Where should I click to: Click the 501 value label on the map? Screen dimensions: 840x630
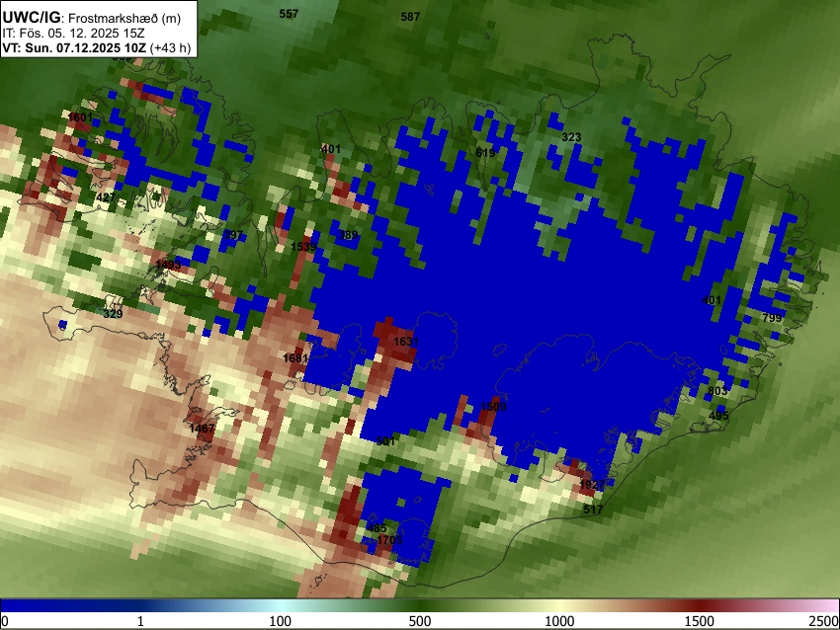385,441
